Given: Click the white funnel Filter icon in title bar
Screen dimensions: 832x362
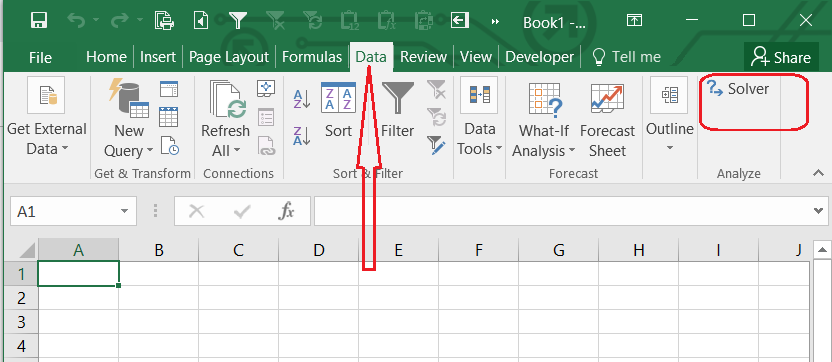Looking at the screenshot, I should 238,20.
